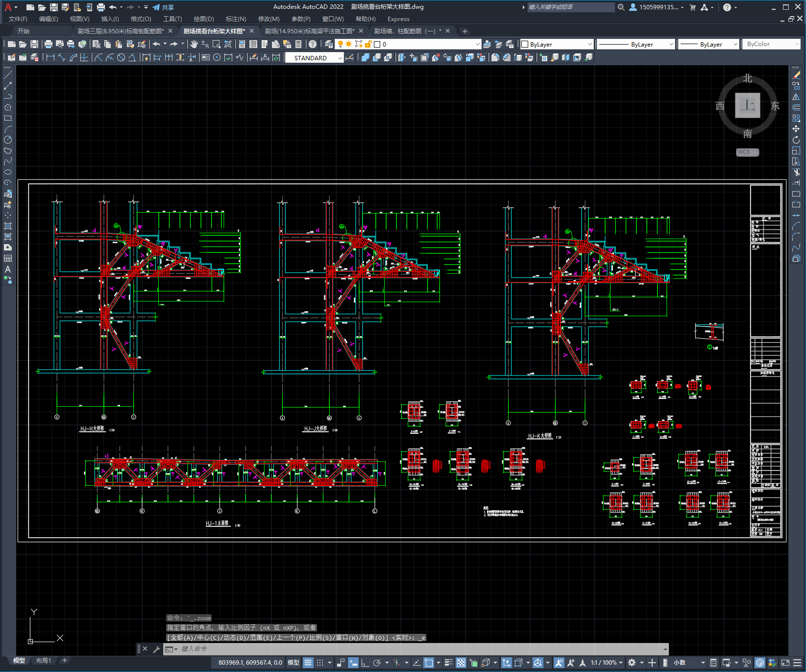Select the Linear dimension tool
Image resolution: width=806 pixels, height=672 pixels.
(50, 57)
